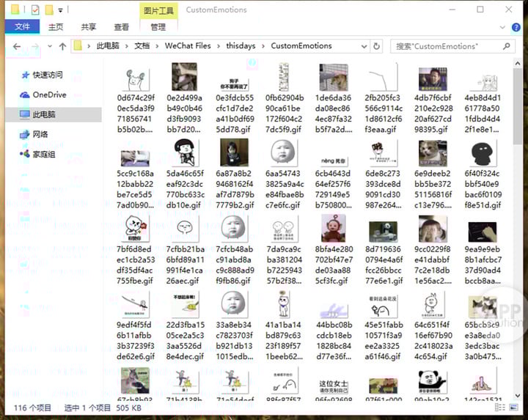
Task: Select file starting with 6aa54743
Action: click(x=284, y=174)
